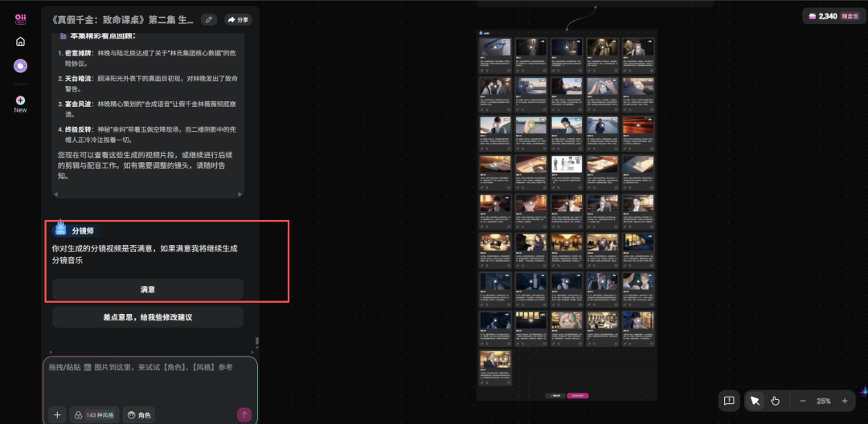Click the 25% zoom level
868x424 pixels.
pyautogui.click(x=824, y=401)
